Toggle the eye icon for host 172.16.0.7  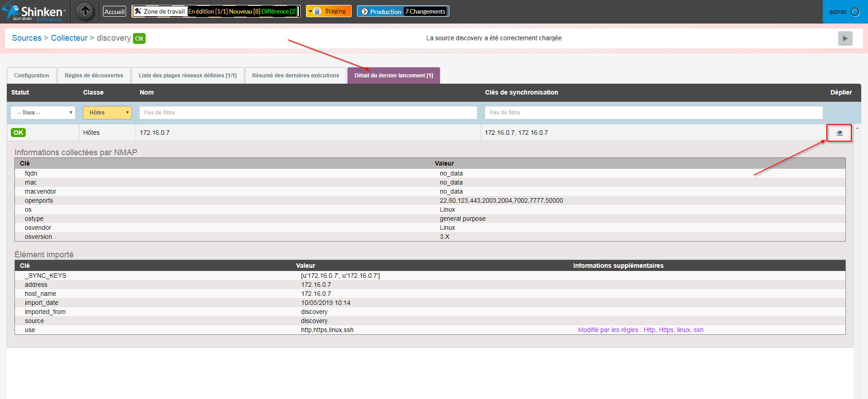point(839,133)
